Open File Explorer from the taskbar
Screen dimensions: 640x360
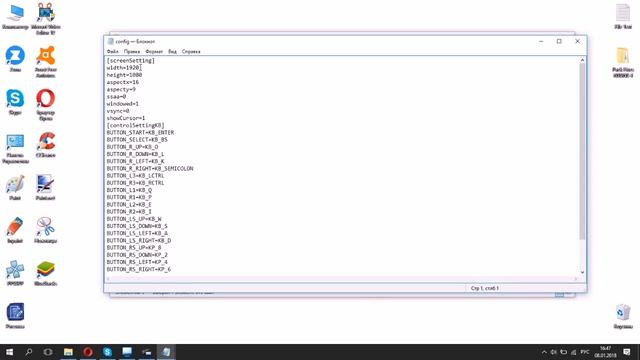pos(68,352)
